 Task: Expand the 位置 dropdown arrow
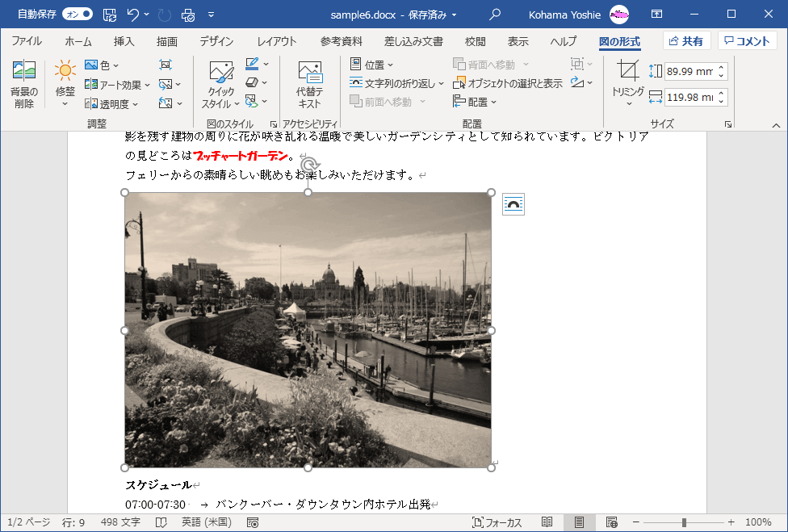tap(391, 65)
